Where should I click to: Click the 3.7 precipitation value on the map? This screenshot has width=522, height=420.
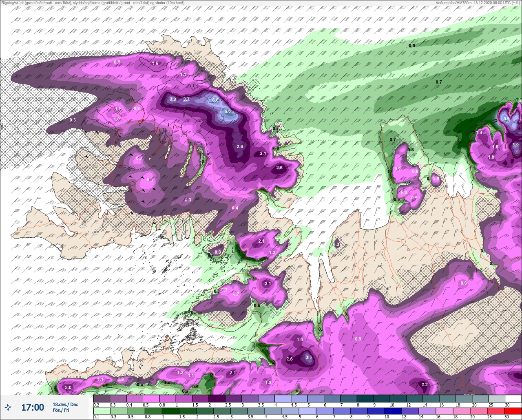pos(186,99)
